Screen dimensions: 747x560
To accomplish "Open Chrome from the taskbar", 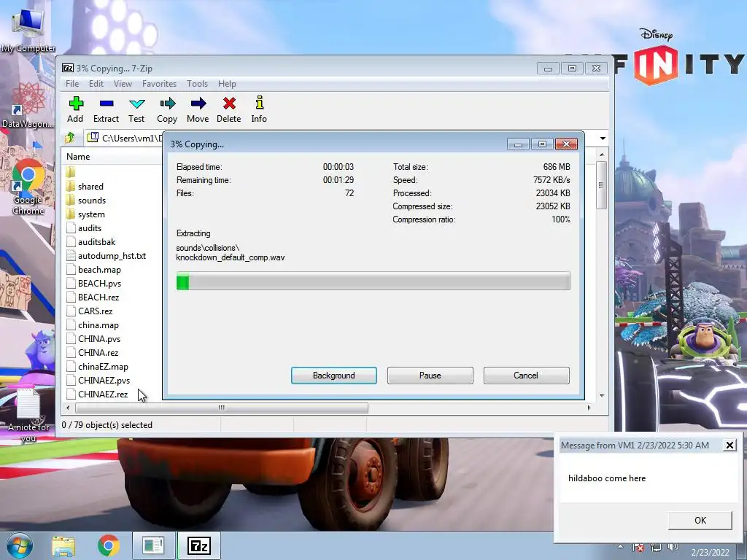I will pyautogui.click(x=109, y=545).
